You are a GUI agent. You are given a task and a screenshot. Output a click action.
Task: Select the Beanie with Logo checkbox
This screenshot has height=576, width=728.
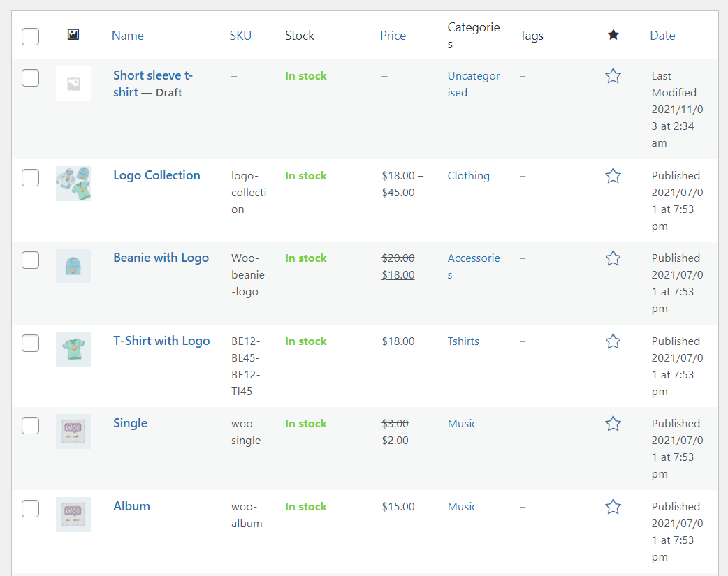coord(30,260)
